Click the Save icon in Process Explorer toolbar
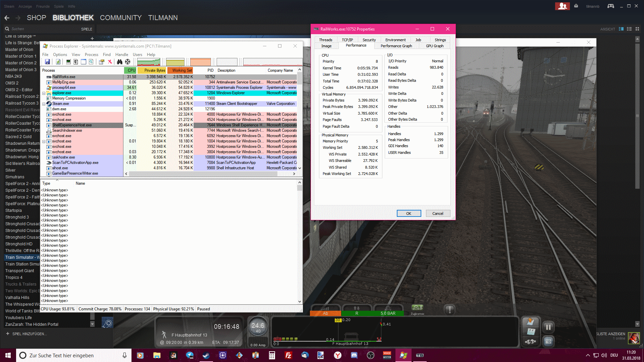 click(x=47, y=62)
